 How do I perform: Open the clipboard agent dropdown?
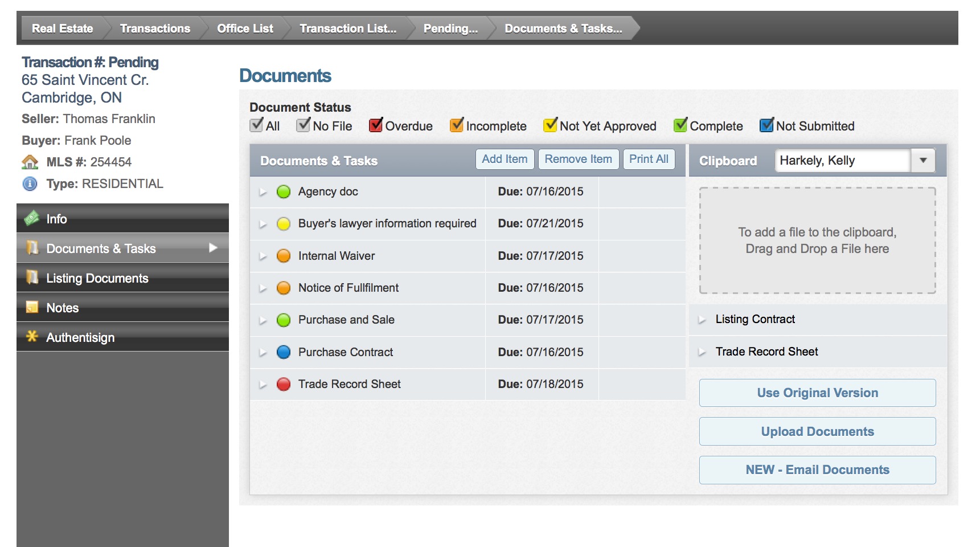923,160
